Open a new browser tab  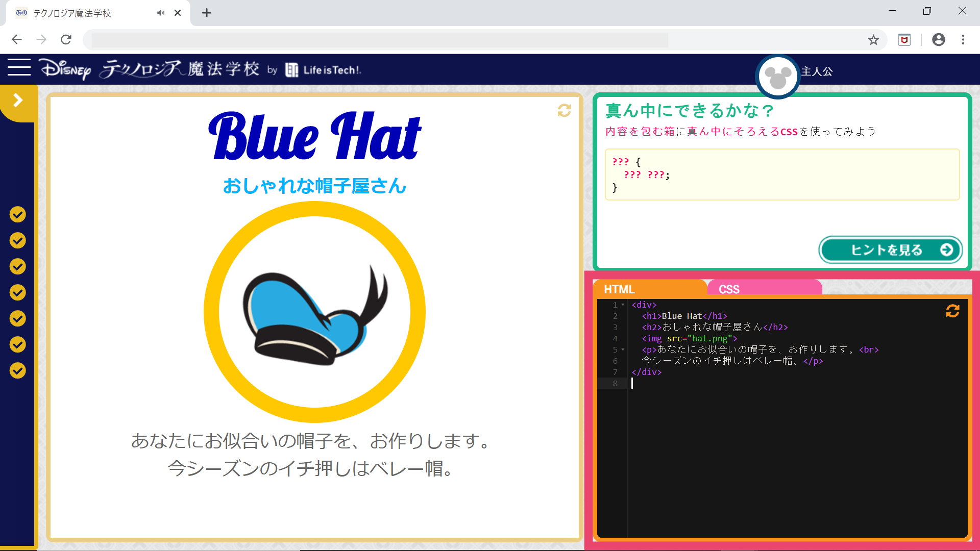tap(206, 13)
